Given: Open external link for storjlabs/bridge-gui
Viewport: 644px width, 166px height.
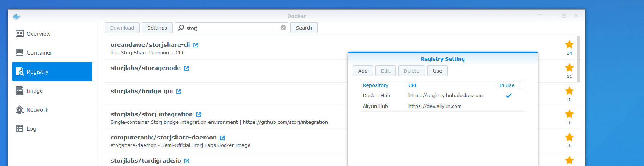Looking at the screenshot, I should (178, 92).
